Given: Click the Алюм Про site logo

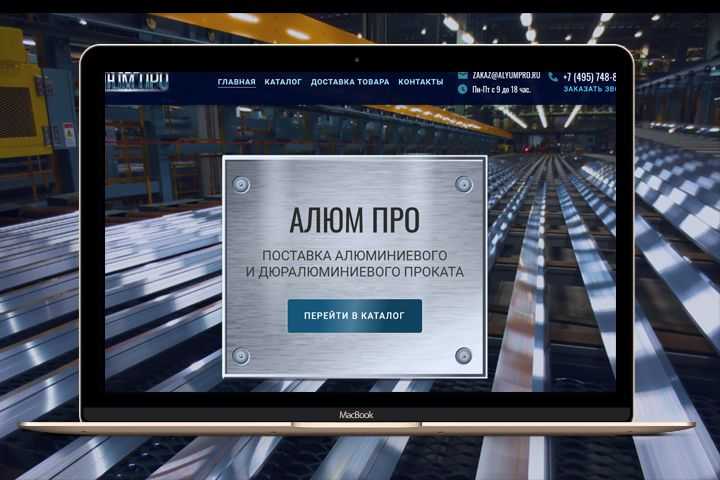Looking at the screenshot, I should (137, 81).
